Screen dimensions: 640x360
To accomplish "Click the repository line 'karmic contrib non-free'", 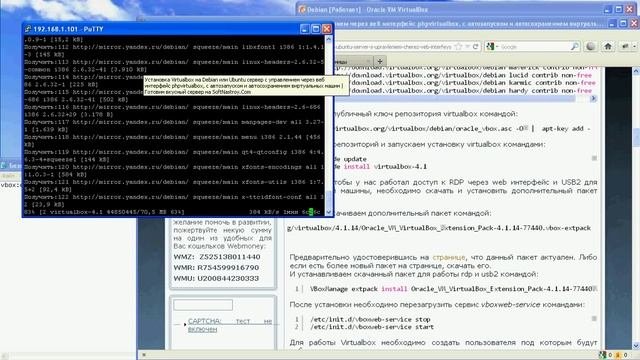I will click(x=552, y=83).
